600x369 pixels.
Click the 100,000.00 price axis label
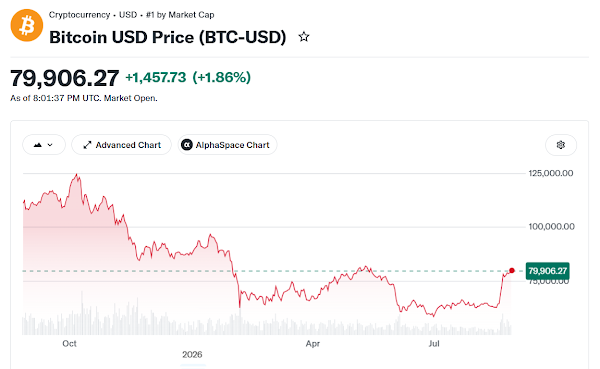(551, 227)
